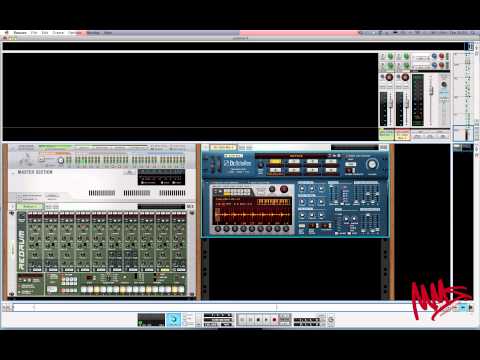The image size is (480, 360).
Task: Click the transport Rewind button
Action: click(x=242, y=320)
